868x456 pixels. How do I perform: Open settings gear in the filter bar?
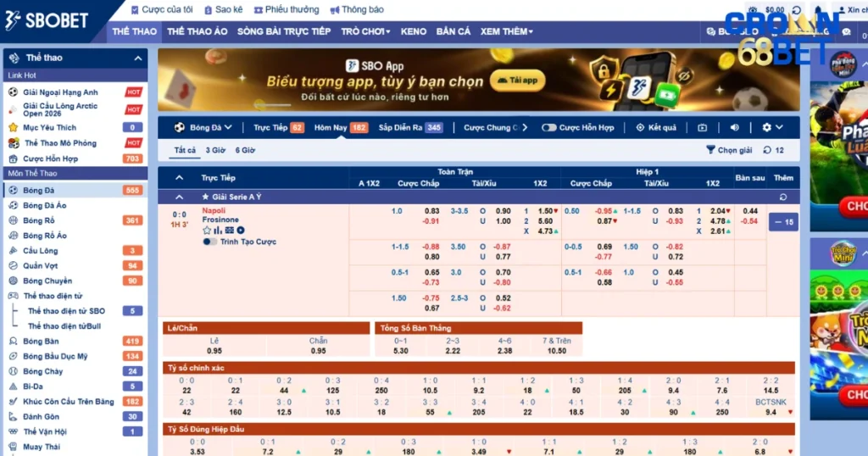coord(766,127)
